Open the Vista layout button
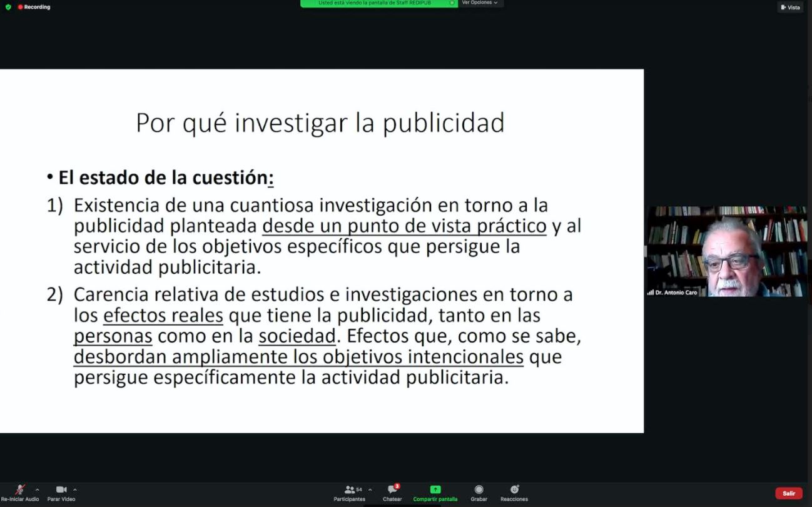Image resolution: width=812 pixels, height=507 pixels. tap(790, 8)
